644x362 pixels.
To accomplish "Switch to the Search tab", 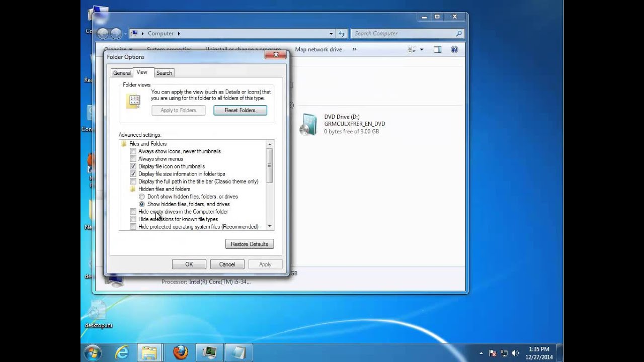I will pyautogui.click(x=164, y=73).
